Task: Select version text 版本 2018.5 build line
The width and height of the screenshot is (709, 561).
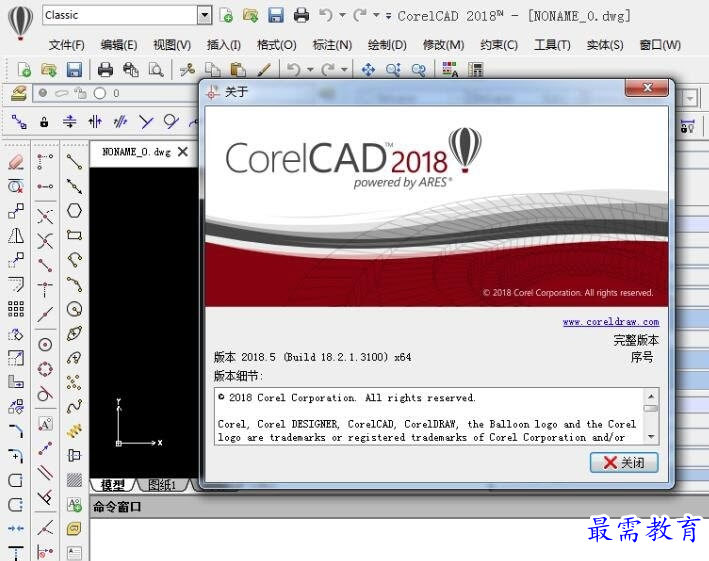Action: (x=312, y=357)
